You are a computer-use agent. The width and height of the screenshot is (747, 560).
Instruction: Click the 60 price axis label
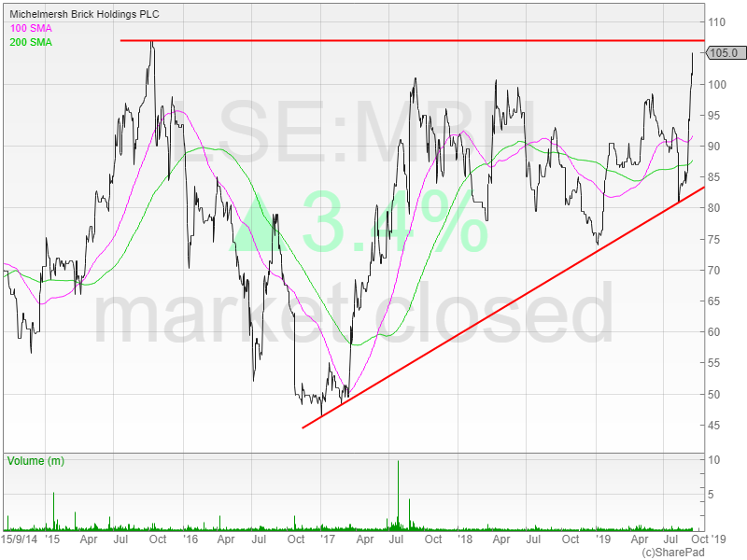(713, 332)
